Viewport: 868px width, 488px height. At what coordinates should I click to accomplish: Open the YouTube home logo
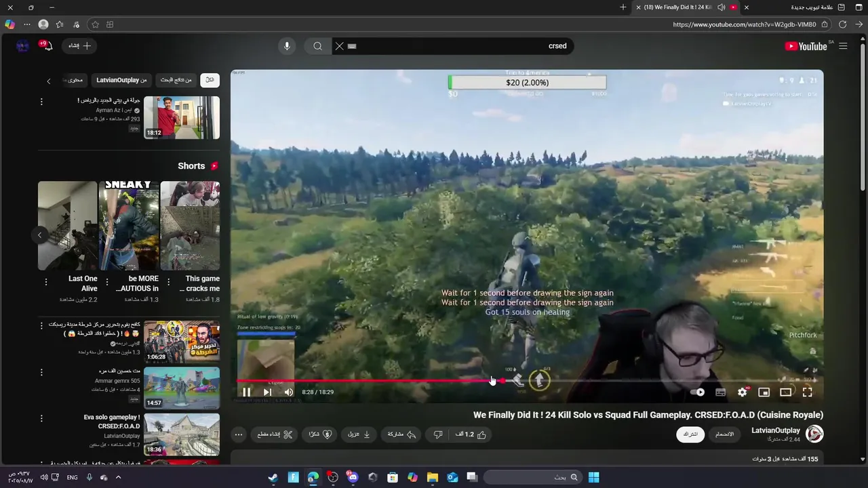point(806,46)
